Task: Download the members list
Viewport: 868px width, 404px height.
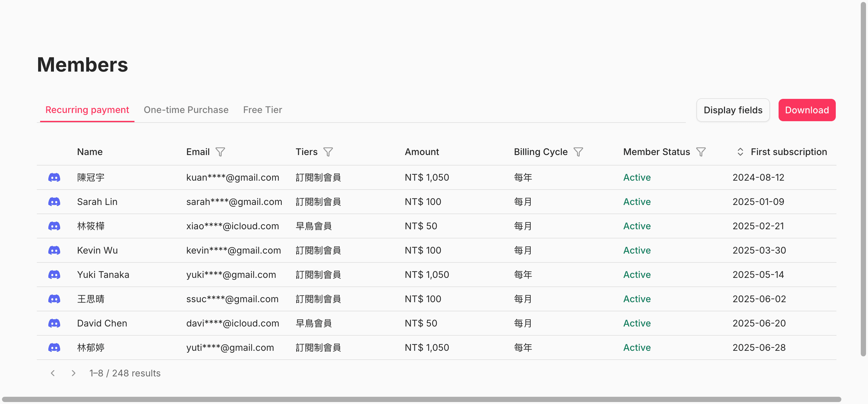Action: [807, 110]
